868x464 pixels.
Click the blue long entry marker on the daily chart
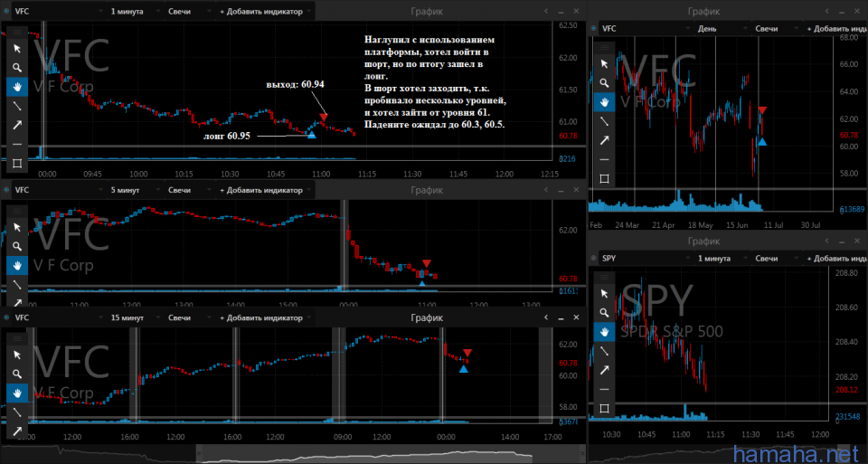point(763,142)
